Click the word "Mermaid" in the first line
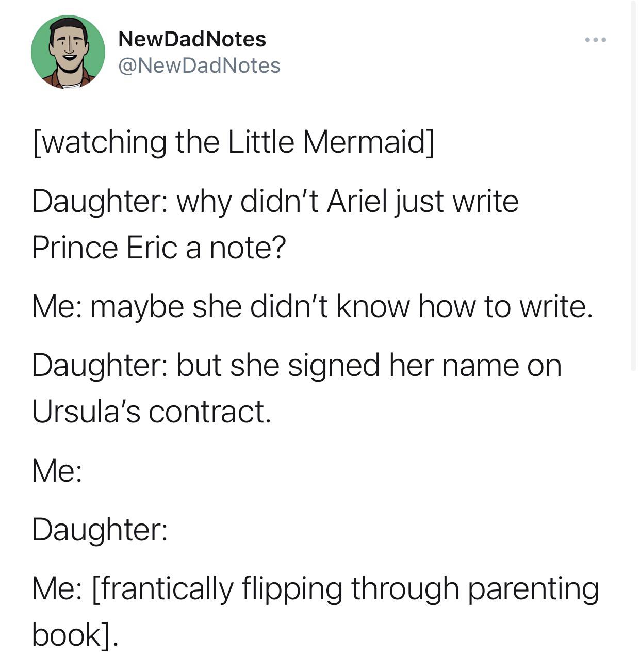This screenshot has width=640, height=672. pyautogui.click(x=364, y=142)
